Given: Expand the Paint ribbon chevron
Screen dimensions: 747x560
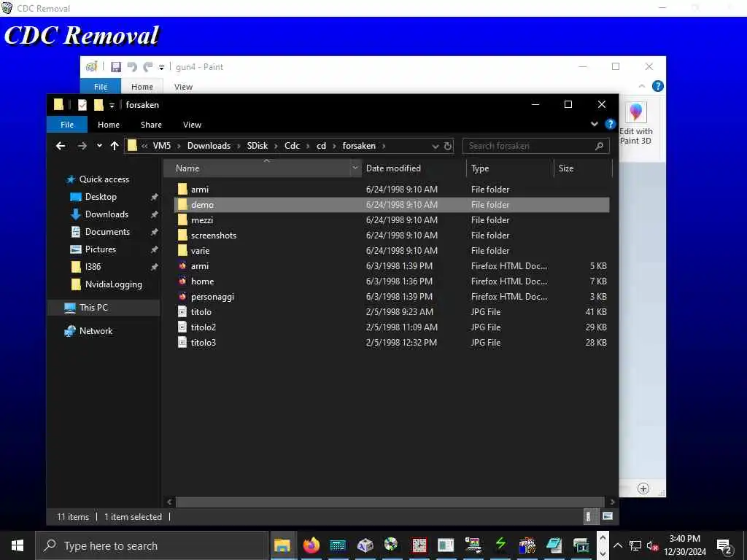Looking at the screenshot, I should (x=642, y=86).
